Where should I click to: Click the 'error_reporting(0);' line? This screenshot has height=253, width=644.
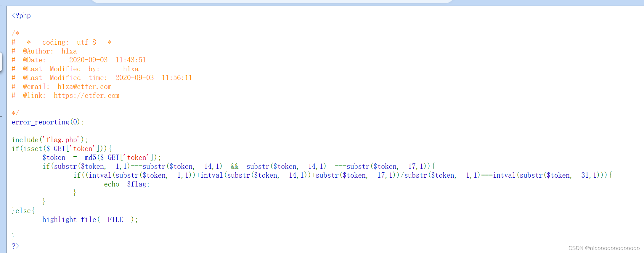click(x=48, y=122)
